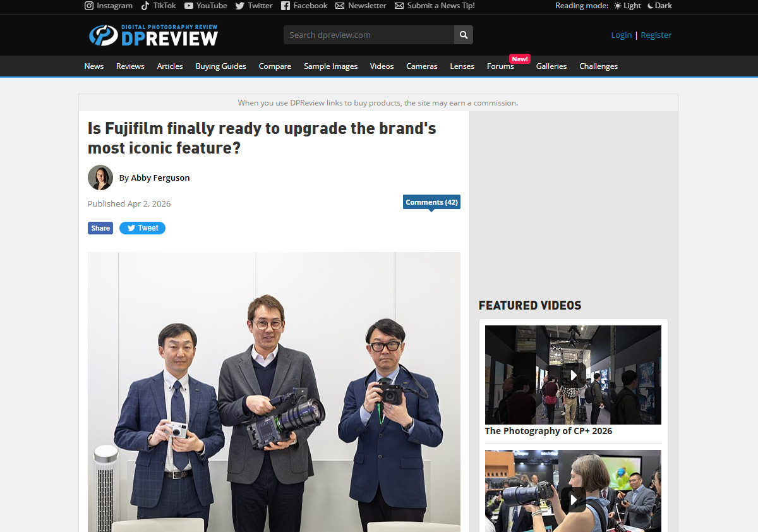758x532 pixels.
Task: Open the Reviews menu
Action: pos(130,66)
